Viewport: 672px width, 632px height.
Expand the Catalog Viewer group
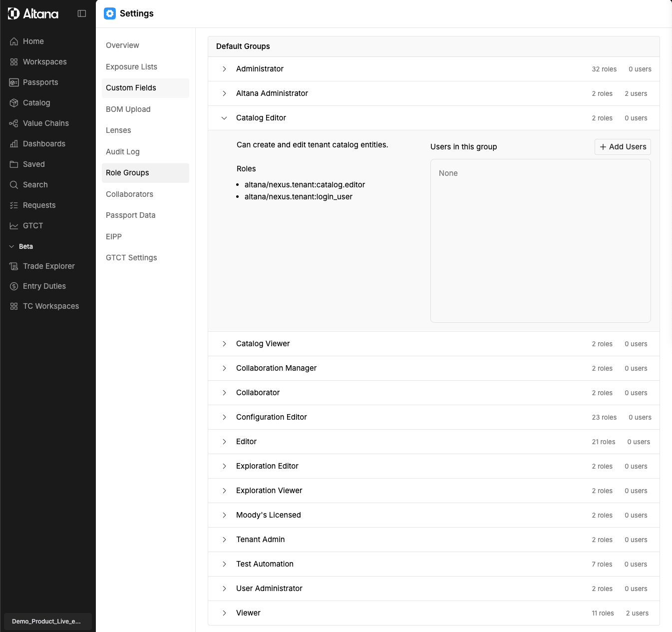click(224, 344)
